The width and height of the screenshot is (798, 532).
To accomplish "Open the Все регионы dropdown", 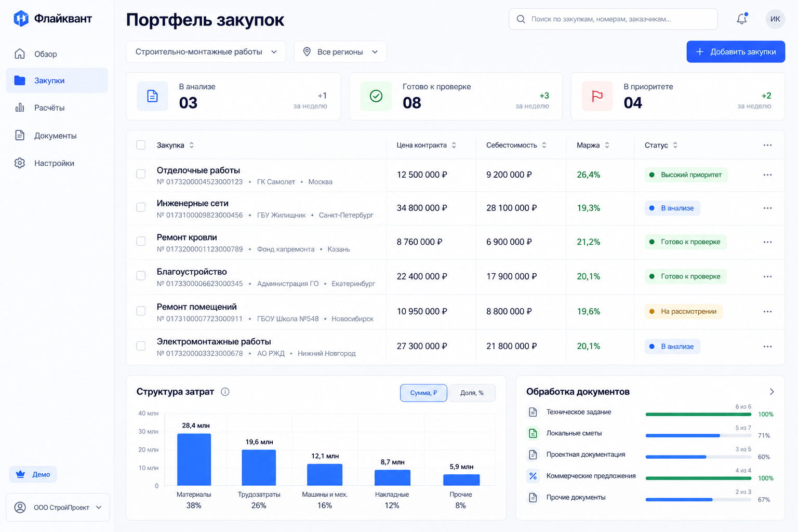I will (x=340, y=52).
